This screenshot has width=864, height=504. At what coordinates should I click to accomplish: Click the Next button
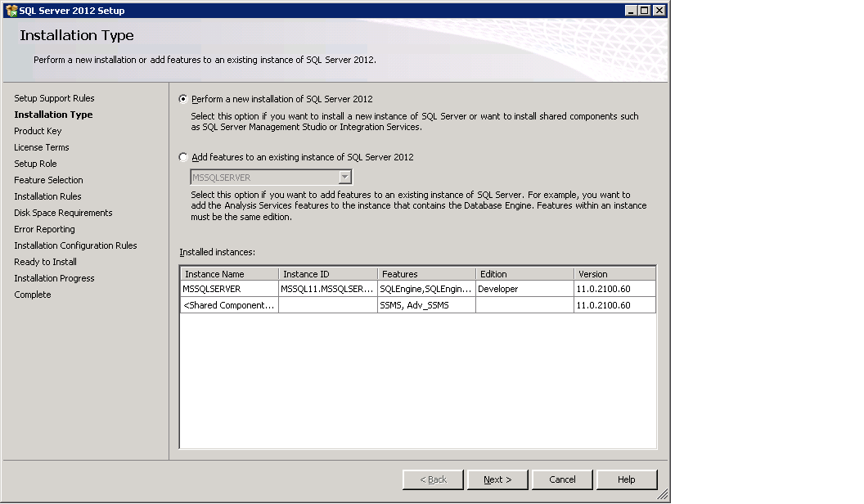[x=497, y=479]
